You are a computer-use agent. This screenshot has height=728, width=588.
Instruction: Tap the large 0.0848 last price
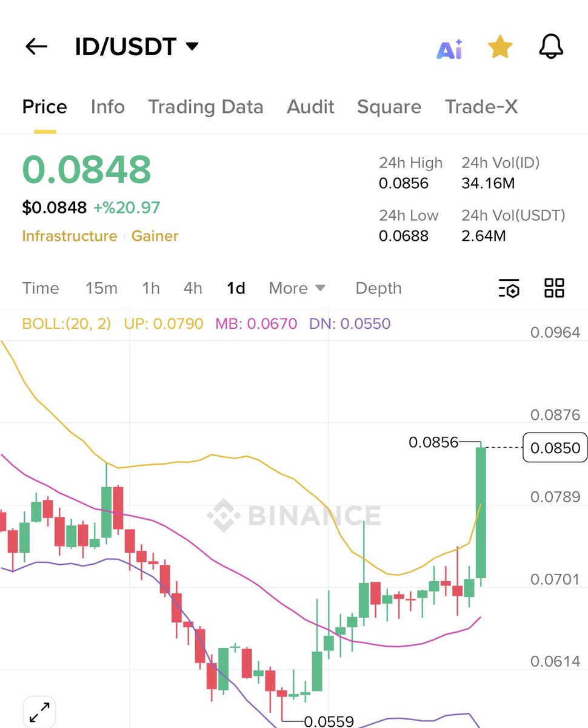[x=87, y=169]
